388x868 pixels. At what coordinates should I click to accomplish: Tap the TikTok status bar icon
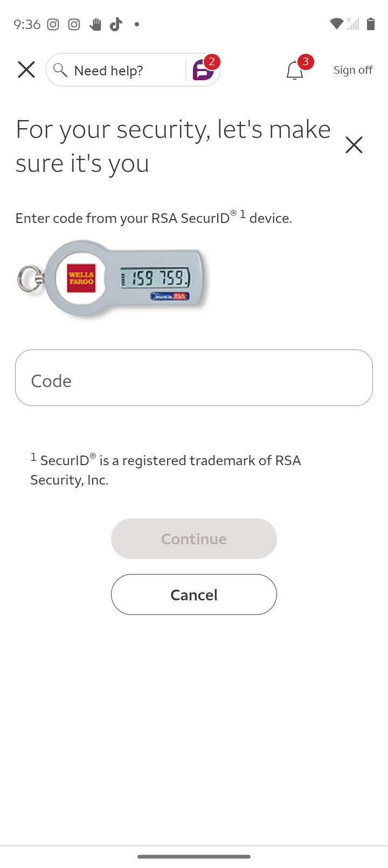(116, 24)
